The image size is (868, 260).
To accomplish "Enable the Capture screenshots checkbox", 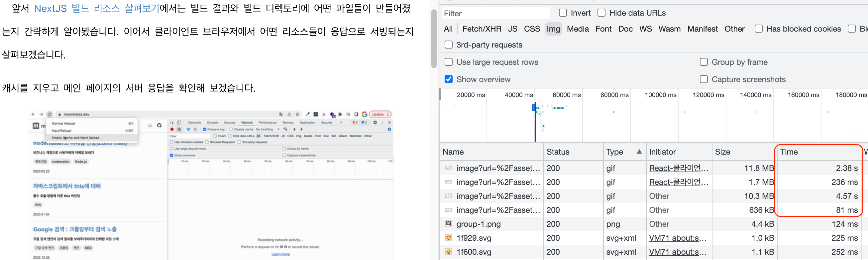I will pos(704,79).
